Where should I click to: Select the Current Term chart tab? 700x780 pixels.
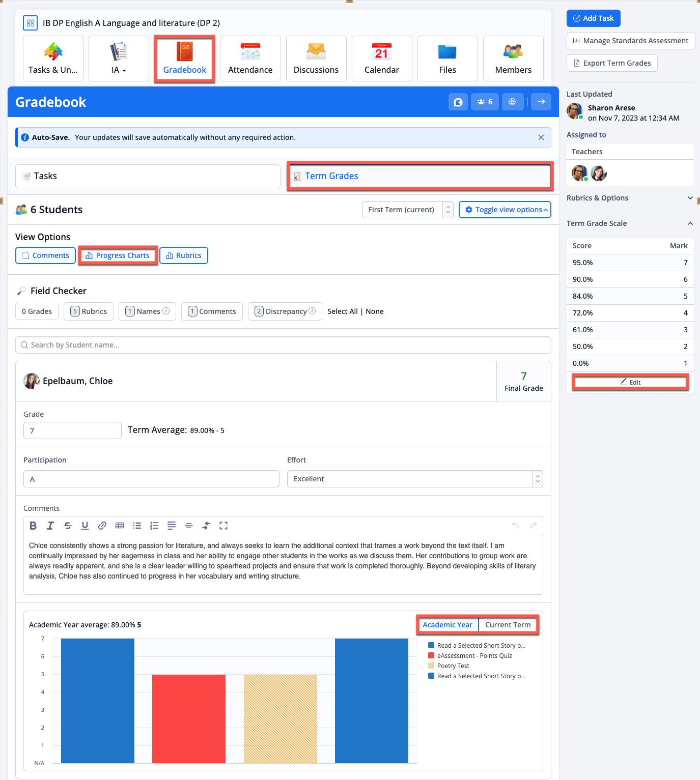508,625
